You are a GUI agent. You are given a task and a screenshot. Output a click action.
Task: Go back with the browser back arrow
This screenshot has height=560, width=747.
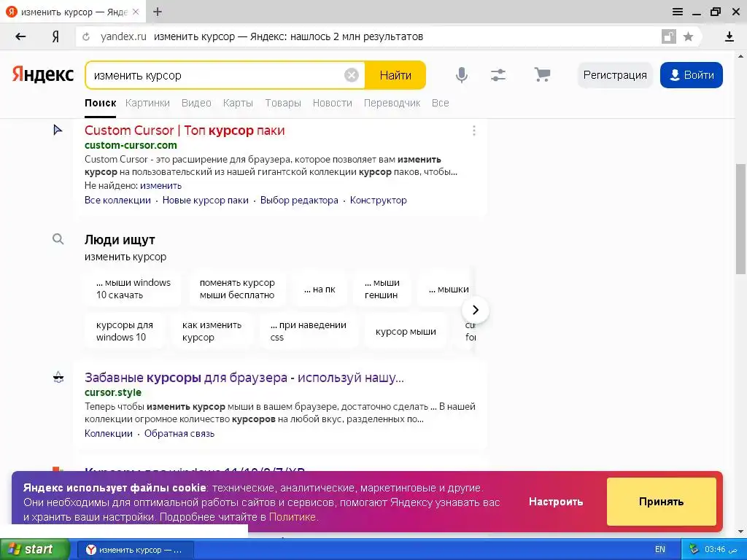pyautogui.click(x=20, y=36)
